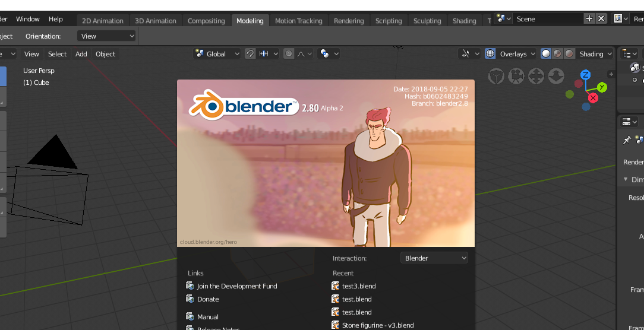
Task: Click the scene browse icon
Action: [504, 18]
